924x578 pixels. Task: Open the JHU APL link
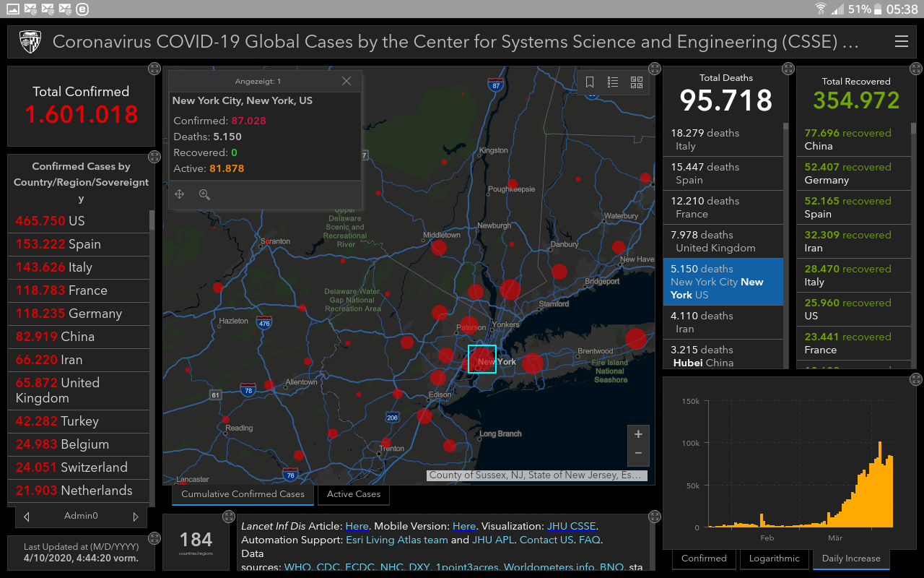click(x=492, y=540)
